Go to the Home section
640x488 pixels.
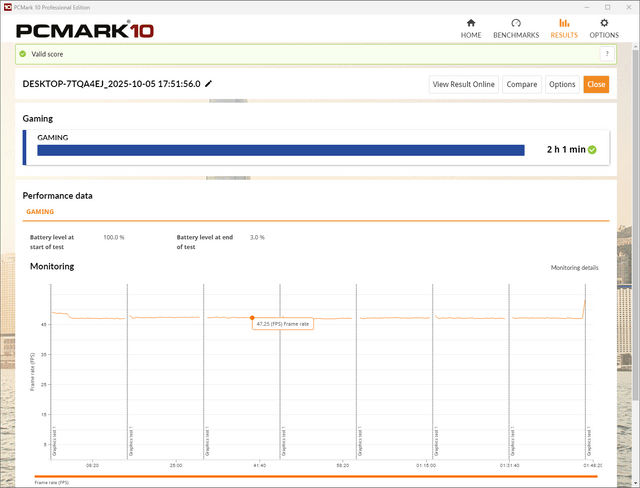tap(471, 29)
